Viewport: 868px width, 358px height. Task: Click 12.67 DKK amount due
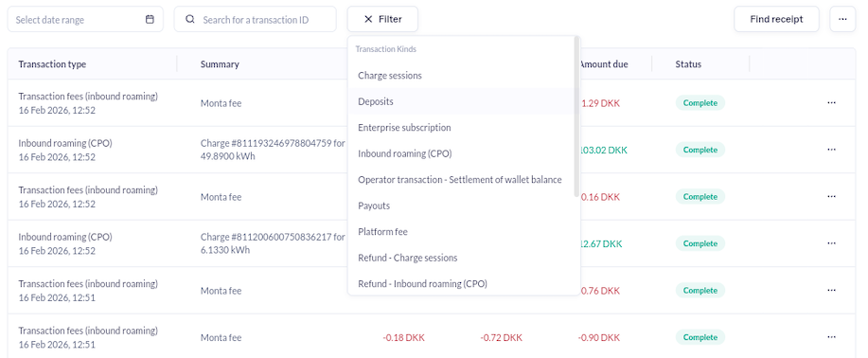pyautogui.click(x=602, y=243)
